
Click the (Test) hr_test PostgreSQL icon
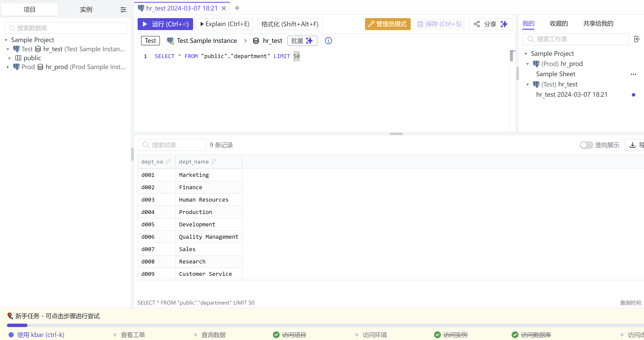click(x=536, y=84)
